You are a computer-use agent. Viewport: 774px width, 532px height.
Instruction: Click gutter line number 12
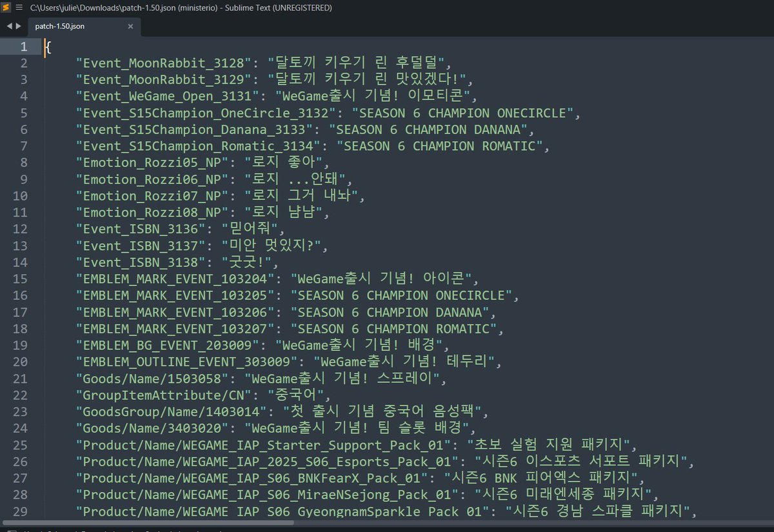[19, 229]
